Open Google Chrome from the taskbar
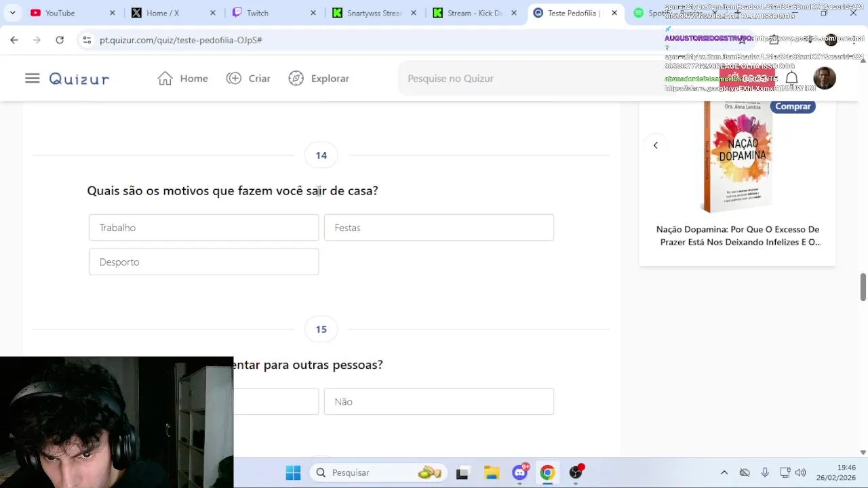The image size is (868, 488). 547,472
